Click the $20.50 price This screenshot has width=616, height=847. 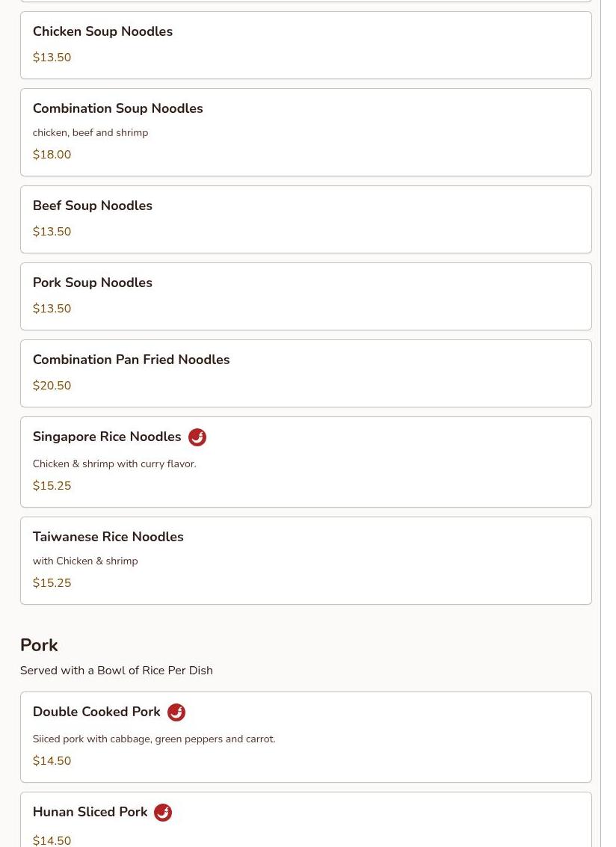[52, 386]
